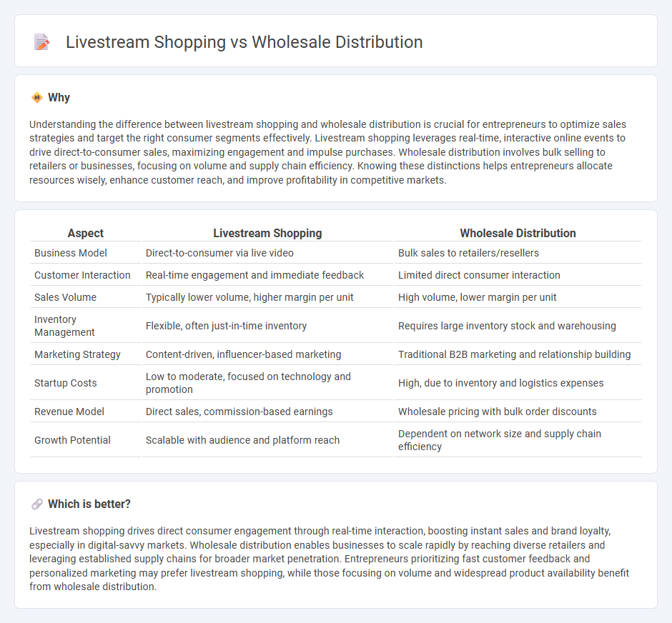Click the Customer Interaction row label
The width and height of the screenshot is (672, 623).
82,275
